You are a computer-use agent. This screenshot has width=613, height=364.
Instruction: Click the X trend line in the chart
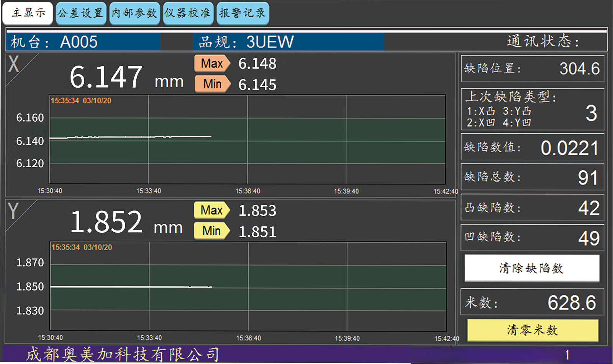130,137
